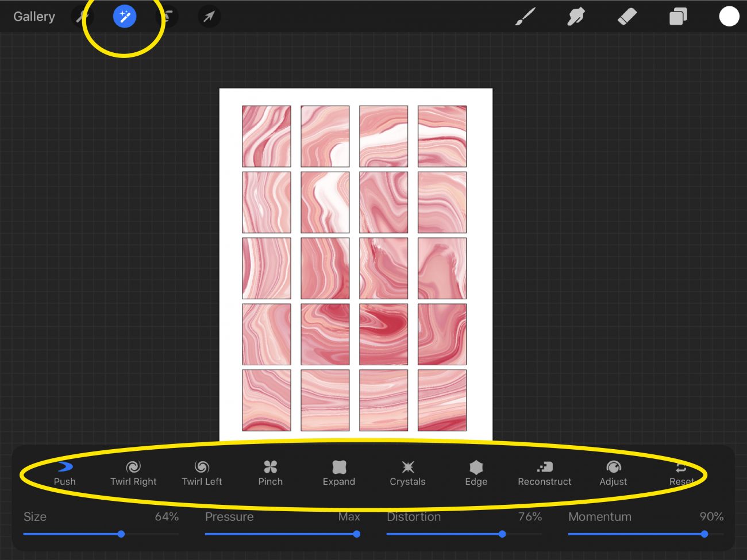Open the color picker swatch

729,17
